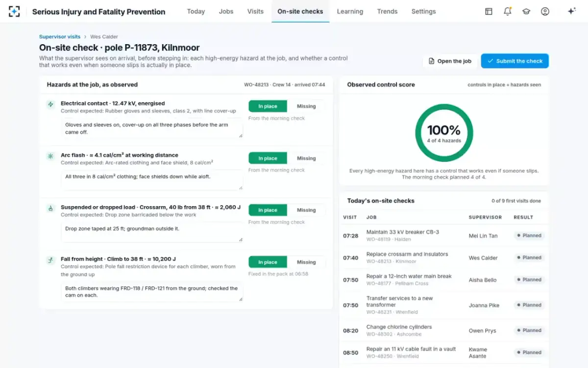Mark Arc flash control as Missing
The height and width of the screenshot is (368, 588).
306,158
